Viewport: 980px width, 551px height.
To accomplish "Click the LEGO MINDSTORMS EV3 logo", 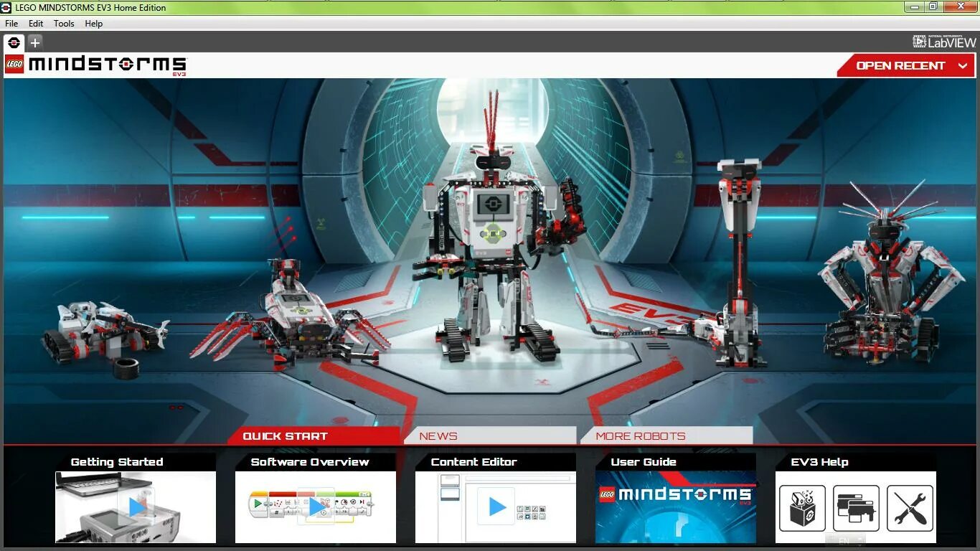I will pos(96,65).
